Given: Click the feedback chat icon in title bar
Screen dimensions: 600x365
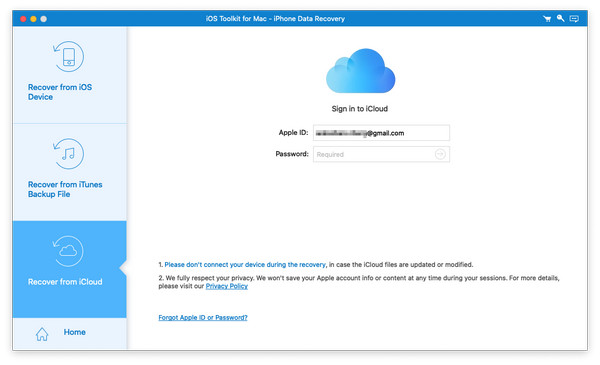Looking at the screenshot, I should pyautogui.click(x=574, y=19).
